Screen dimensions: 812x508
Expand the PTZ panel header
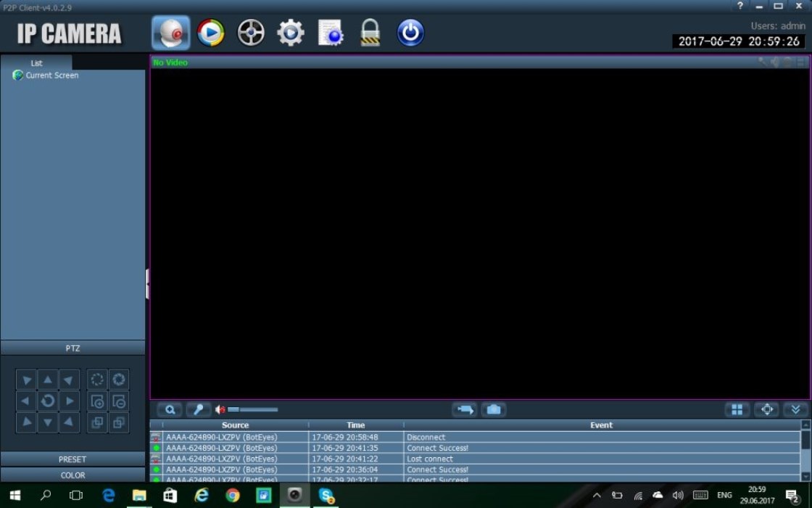[72, 348]
